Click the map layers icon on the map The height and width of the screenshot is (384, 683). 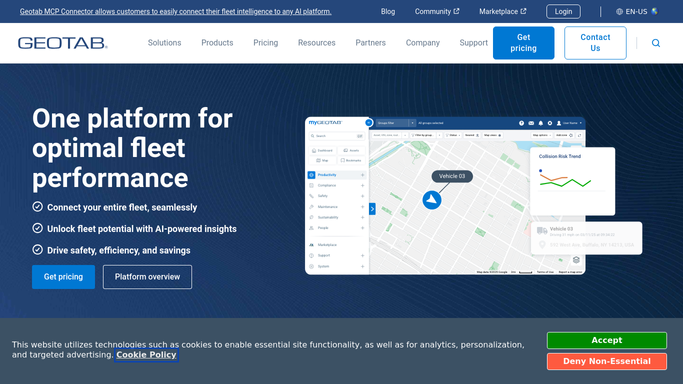click(576, 260)
